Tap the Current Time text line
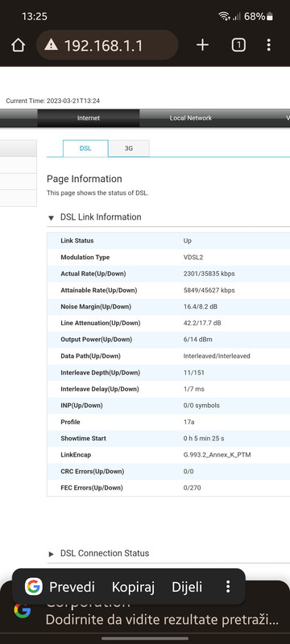 (53, 101)
